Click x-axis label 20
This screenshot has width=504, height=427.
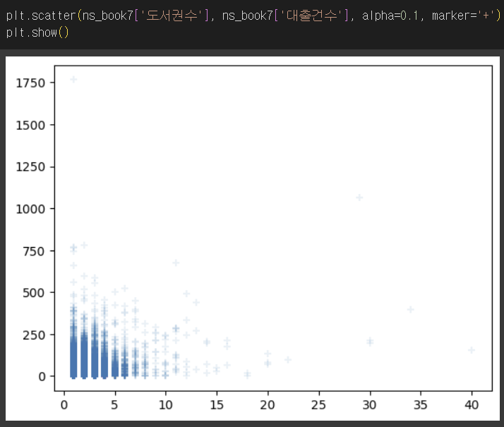268,405
